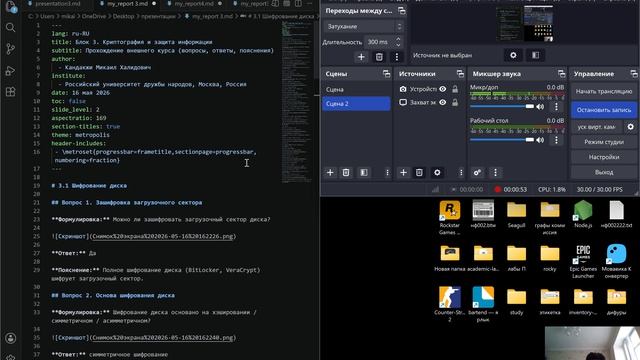The width and height of the screenshot is (640, 360).
Task: Undock the Управление panel
Action: click(633, 74)
